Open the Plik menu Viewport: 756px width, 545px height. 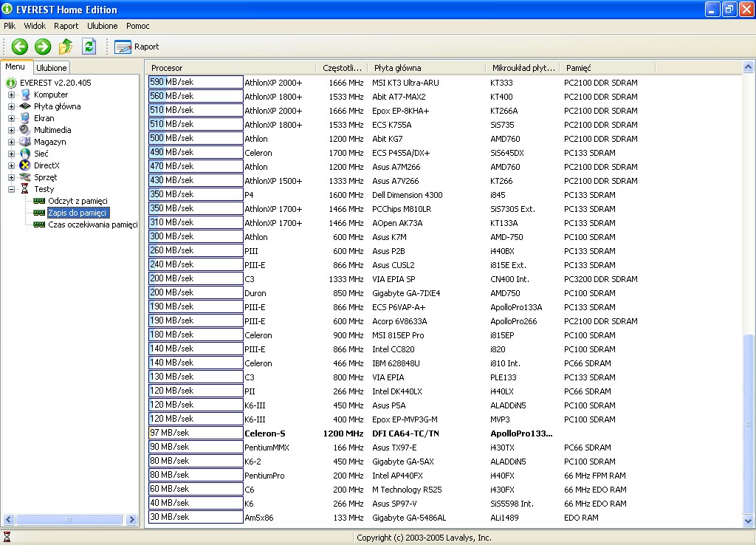point(10,26)
